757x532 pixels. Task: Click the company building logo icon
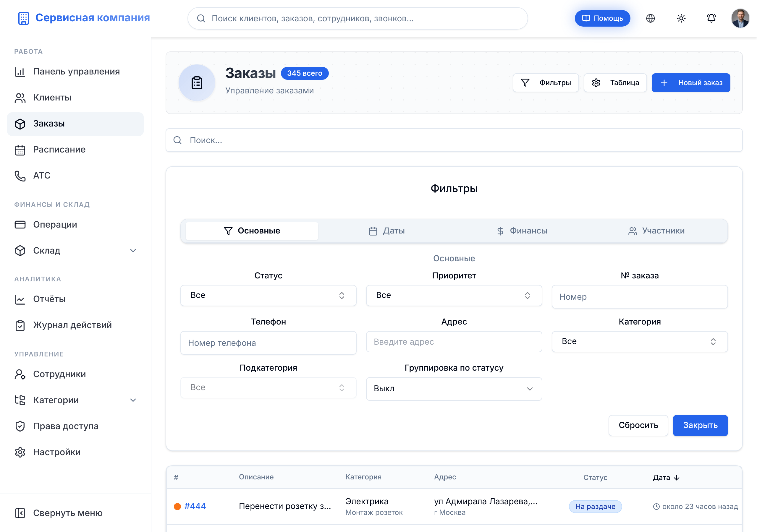pyautogui.click(x=23, y=18)
